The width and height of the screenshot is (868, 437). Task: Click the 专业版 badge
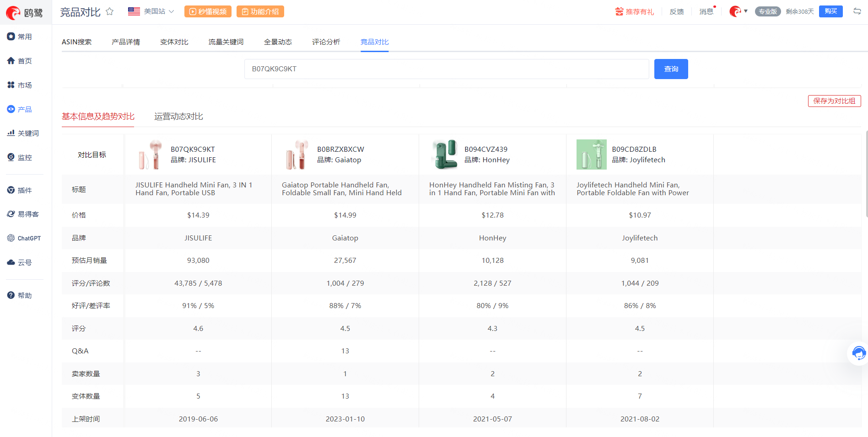(768, 11)
